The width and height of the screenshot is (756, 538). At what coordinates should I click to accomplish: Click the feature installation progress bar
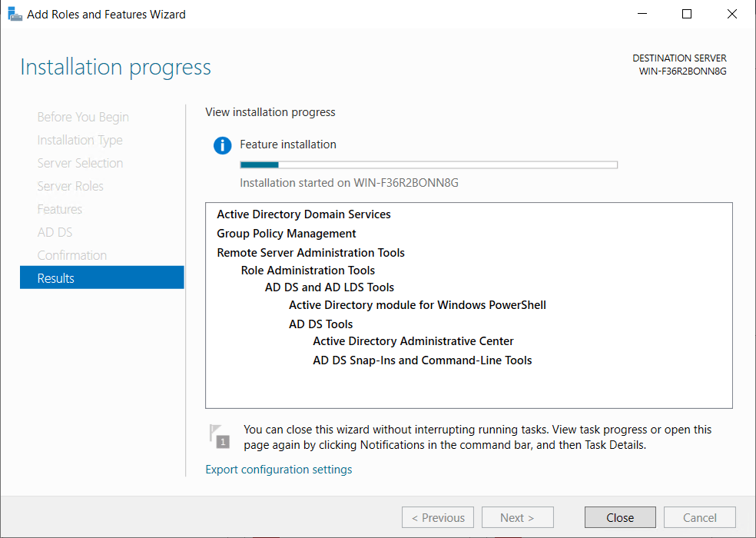(x=429, y=164)
